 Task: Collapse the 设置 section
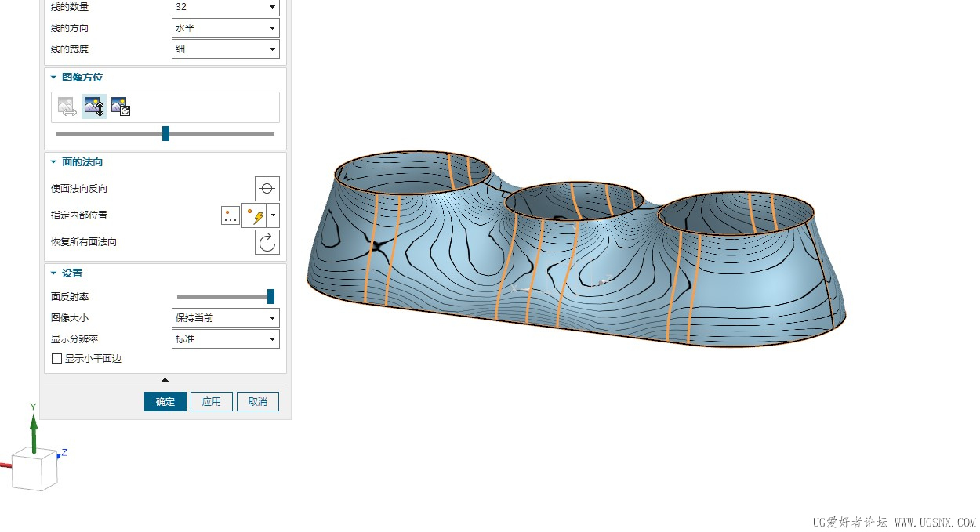tap(53, 273)
